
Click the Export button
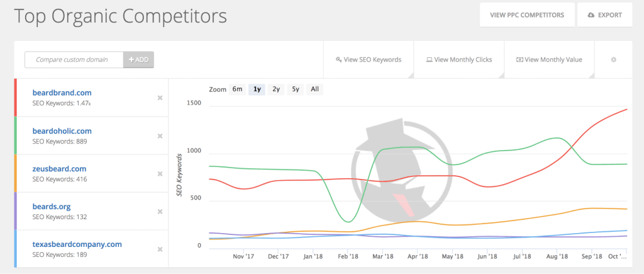[604, 15]
